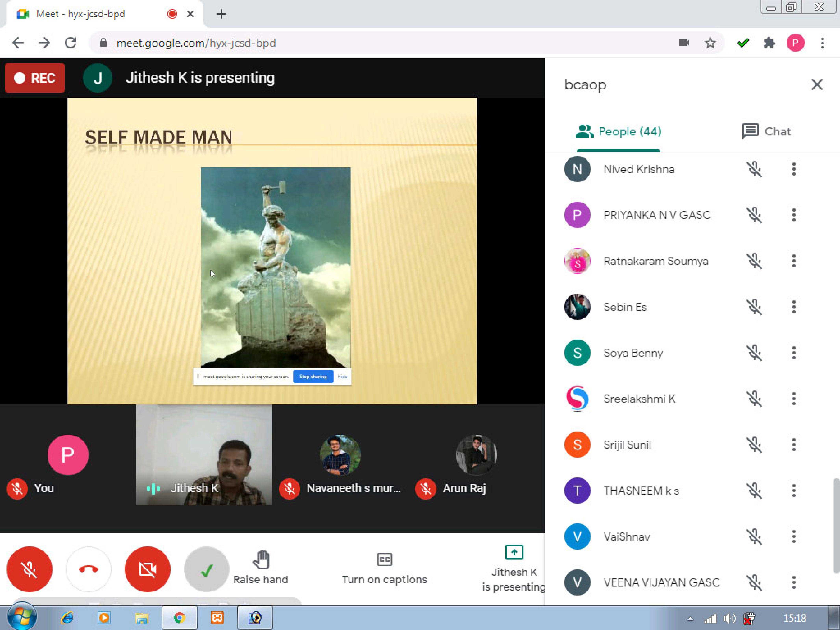Show hidden system tray icons
This screenshot has width=840, height=630.
point(690,619)
